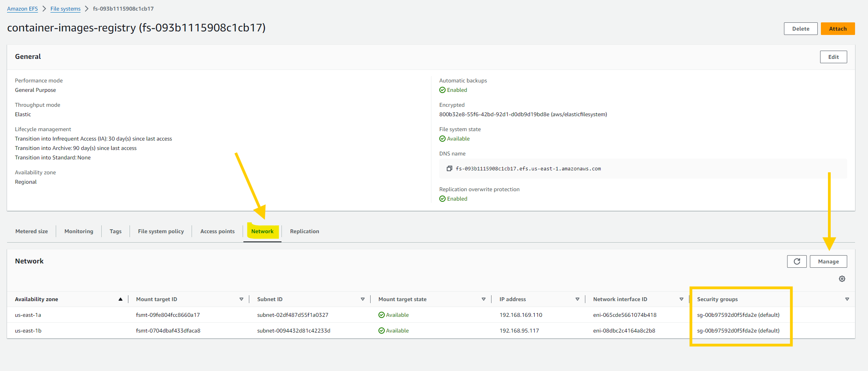Select the Network tab
Viewport: 868px width, 371px height.
262,231
